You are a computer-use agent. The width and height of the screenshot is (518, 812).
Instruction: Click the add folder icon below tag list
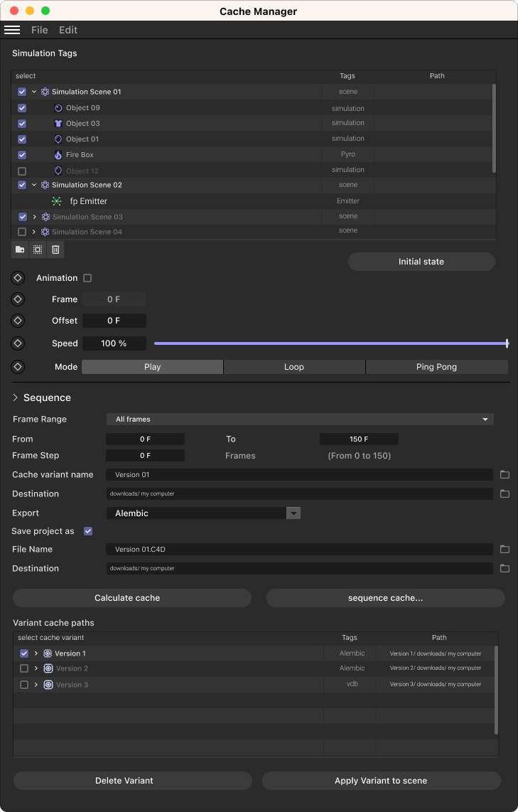(x=20, y=250)
